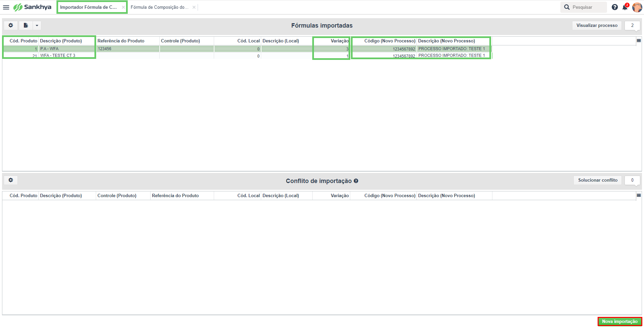Click the conflict count badge showing 0
The image size is (644, 328).
pyautogui.click(x=632, y=180)
